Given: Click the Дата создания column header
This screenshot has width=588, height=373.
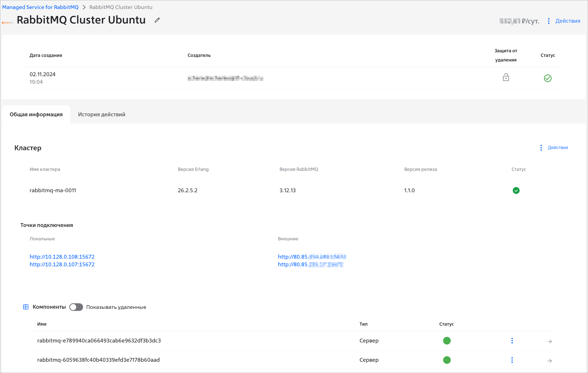Looking at the screenshot, I should tap(46, 55).
